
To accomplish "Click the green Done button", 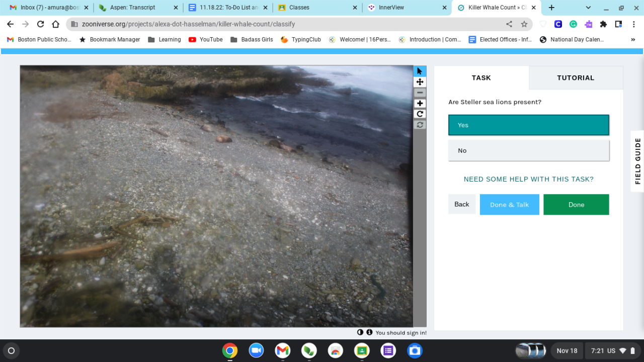I will [576, 205].
